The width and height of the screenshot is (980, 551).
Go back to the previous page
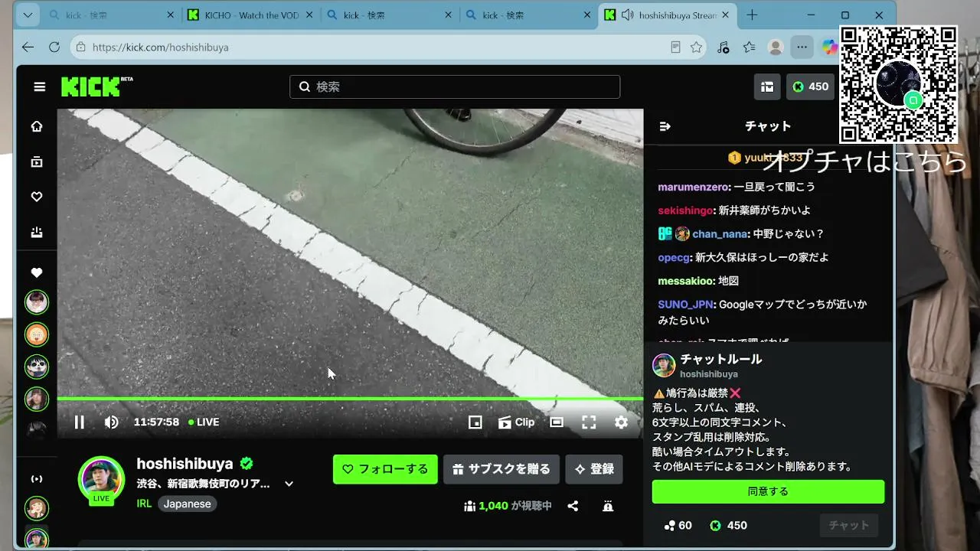coord(28,47)
